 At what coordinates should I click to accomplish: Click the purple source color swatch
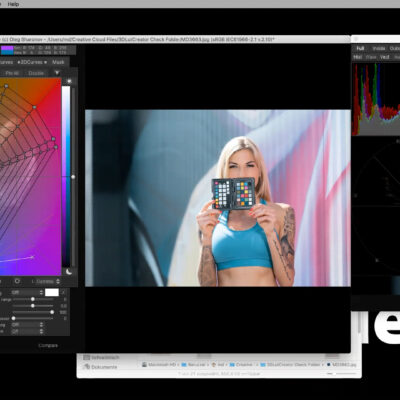coord(7,48)
